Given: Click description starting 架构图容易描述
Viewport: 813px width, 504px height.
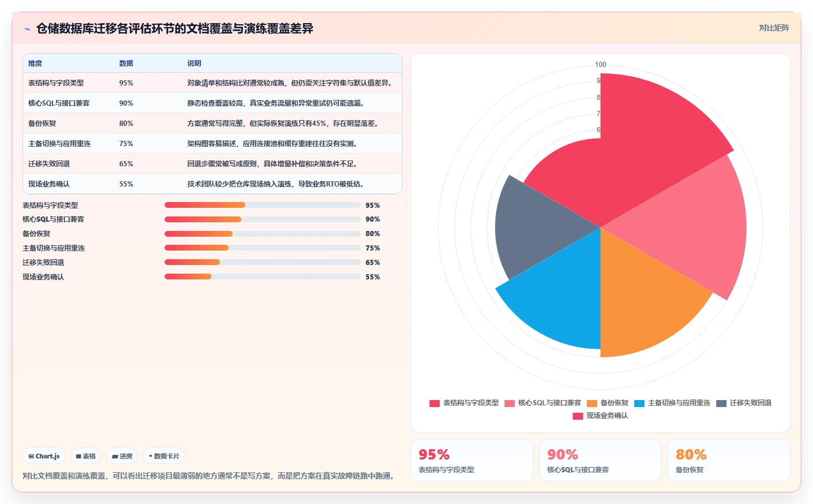Looking at the screenshot, I should click(273, 144).
